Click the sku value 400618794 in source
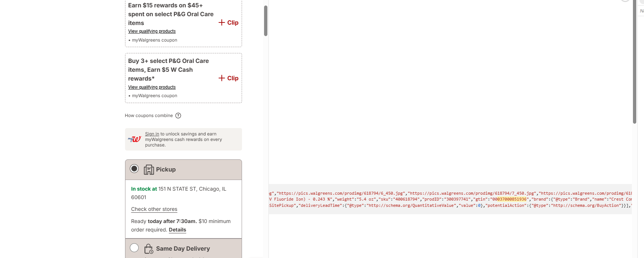This screenshot has width=644, height=258. click(x=406, y=199)
